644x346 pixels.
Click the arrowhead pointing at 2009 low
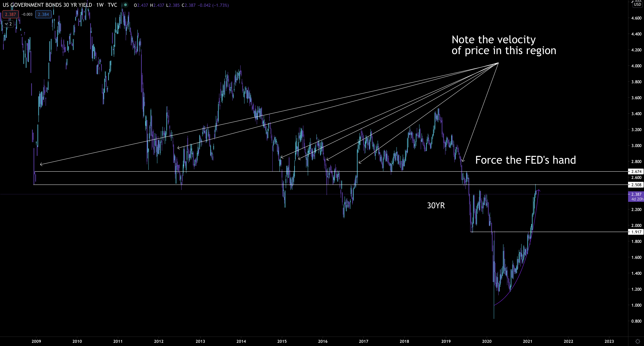(x=41, y=164)
